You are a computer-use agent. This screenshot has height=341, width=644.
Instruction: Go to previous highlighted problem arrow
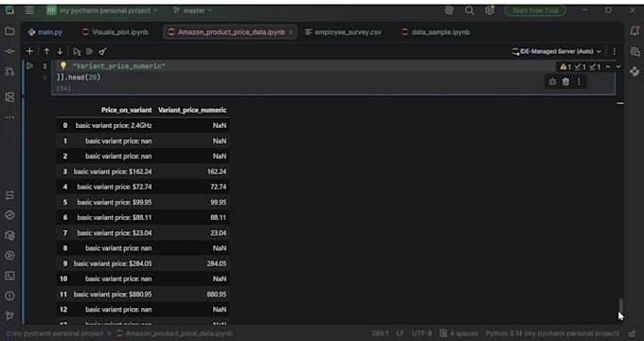point(608,67)
